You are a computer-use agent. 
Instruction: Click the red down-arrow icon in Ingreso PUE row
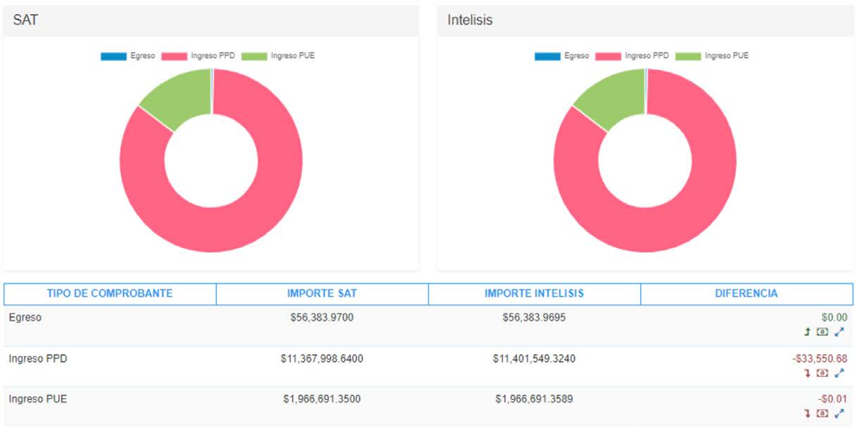coord(808,414)
